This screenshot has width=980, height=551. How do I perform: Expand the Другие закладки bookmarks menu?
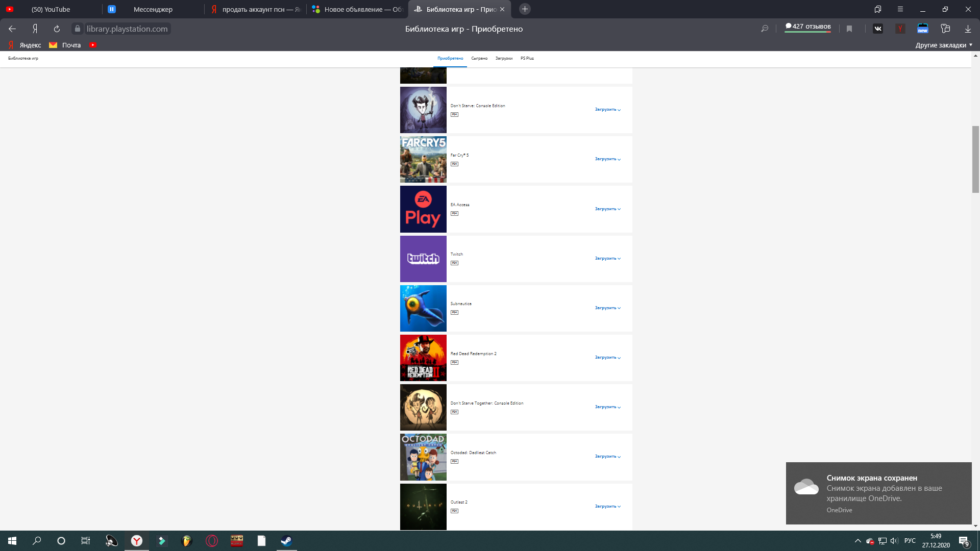point(944,45)
